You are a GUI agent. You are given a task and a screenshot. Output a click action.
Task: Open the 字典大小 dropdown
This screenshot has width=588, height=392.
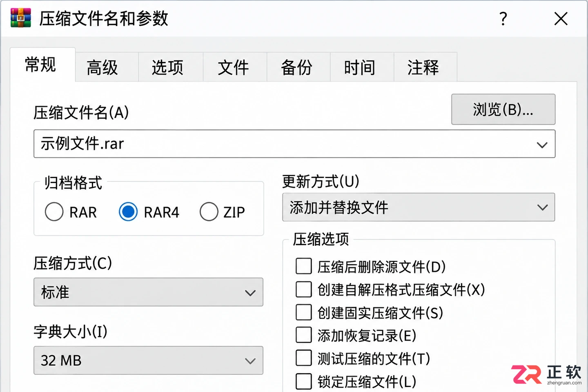coord(148,361)
